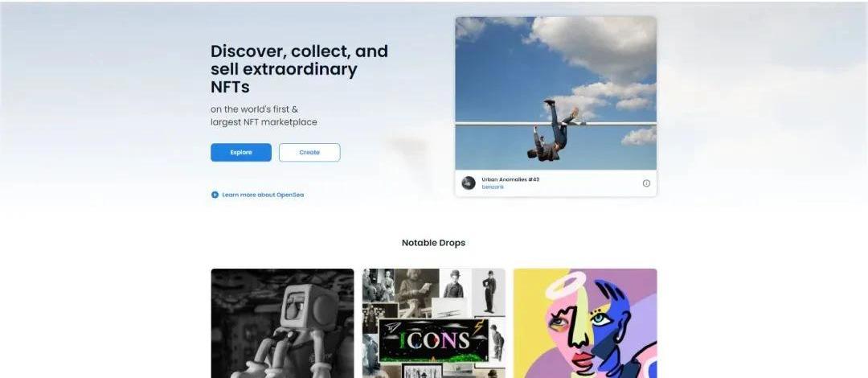Click the largest NFT marketplace subtitle text
Image resolution: width=868 pixels, height=378 pixels.
[264, 122]
